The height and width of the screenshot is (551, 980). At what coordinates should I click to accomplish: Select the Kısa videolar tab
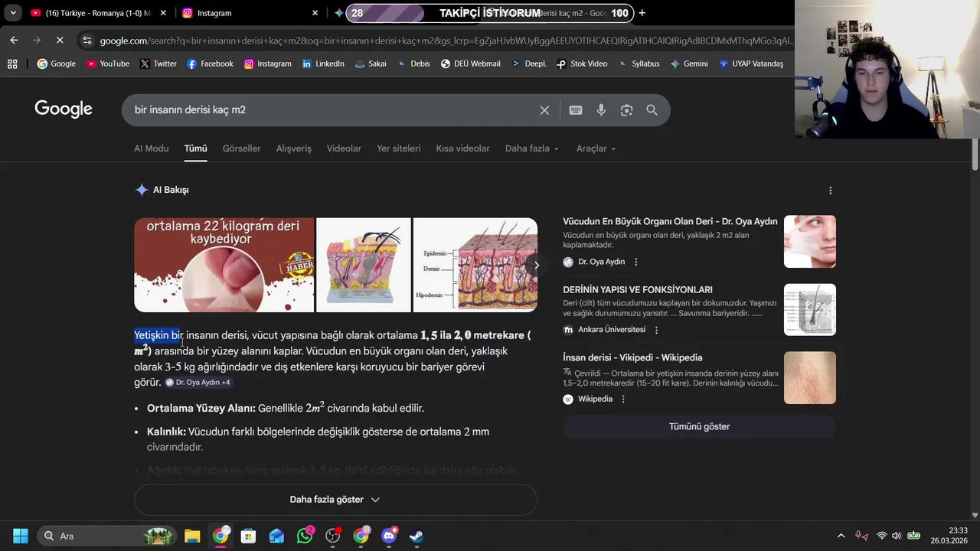coord(462,148)
